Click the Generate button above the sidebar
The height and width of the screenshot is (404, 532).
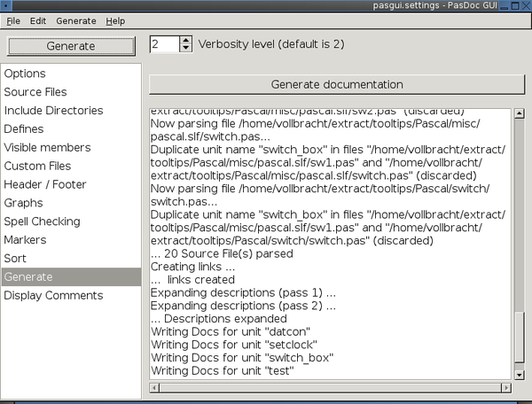click(71, 46)
